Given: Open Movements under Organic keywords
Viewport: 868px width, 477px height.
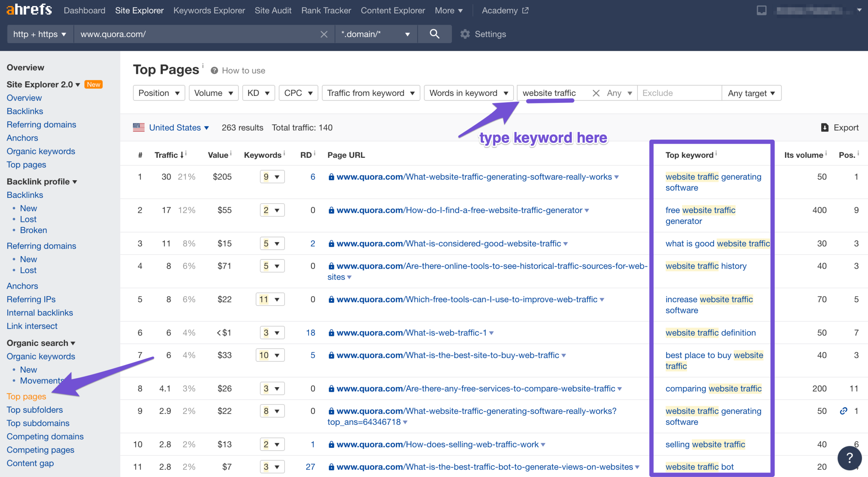Looking at the screenshot, I should pyautogui.click(x=42, y=380).
